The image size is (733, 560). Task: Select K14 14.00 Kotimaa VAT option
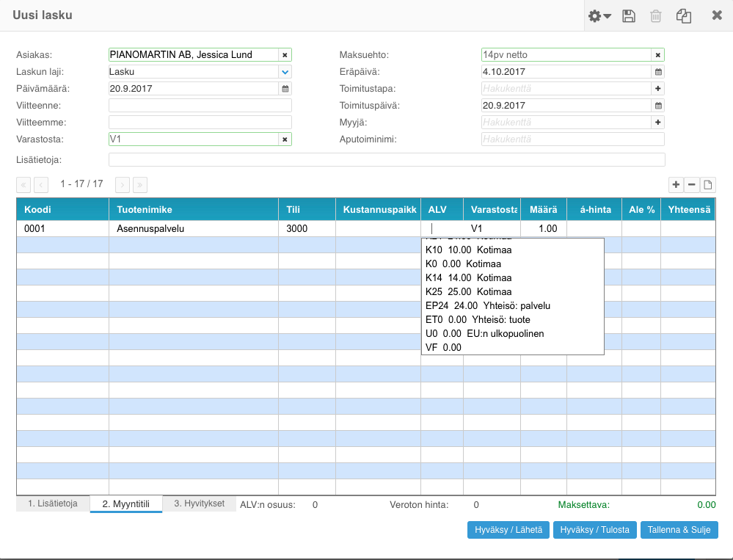[512, 278]
